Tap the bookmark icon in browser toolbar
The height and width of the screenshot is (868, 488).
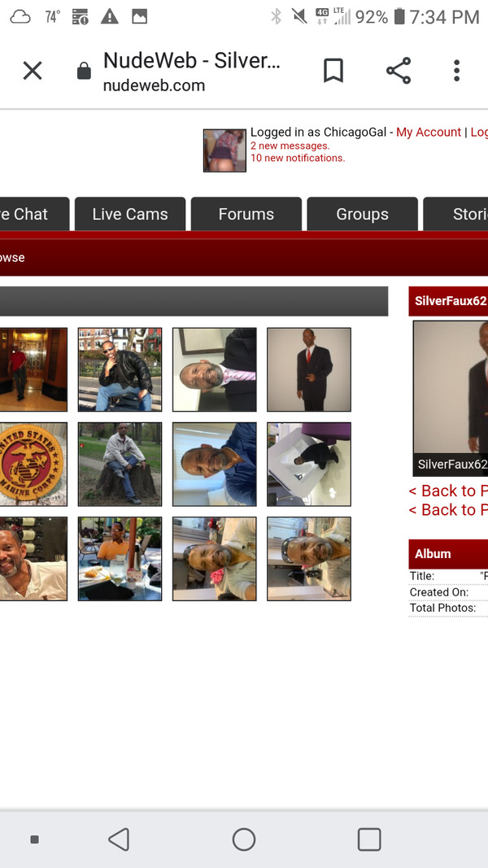click(333, 71)
